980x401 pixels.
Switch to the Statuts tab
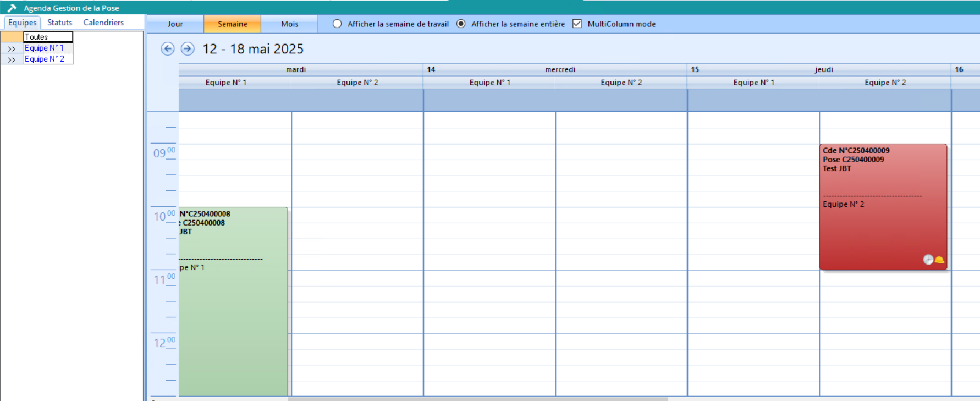coord(59,23)
